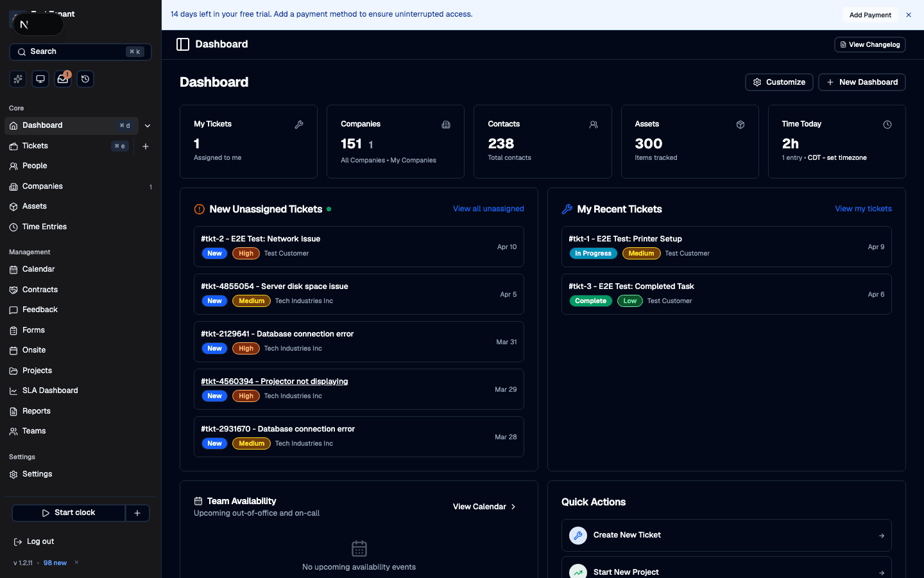
Task: Select Projects in the sidebar
Action: click(x=37, y=370)
